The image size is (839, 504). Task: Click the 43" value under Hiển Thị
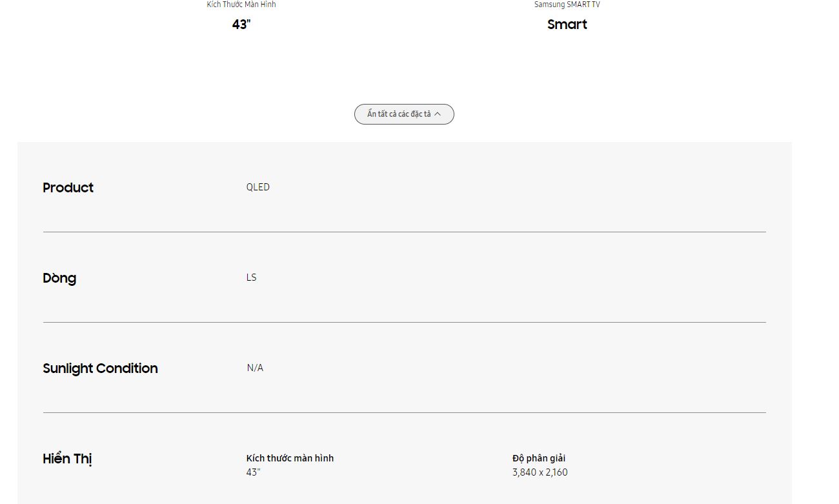253,472
